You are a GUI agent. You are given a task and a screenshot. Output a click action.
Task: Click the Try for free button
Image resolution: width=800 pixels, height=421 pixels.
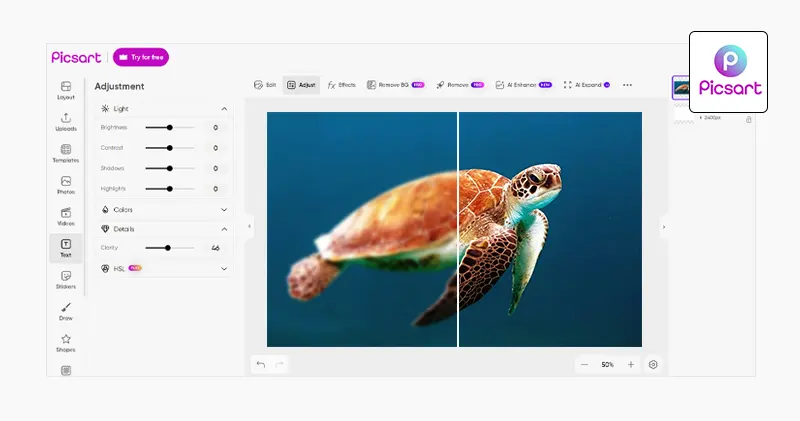[x=141, y=57]
